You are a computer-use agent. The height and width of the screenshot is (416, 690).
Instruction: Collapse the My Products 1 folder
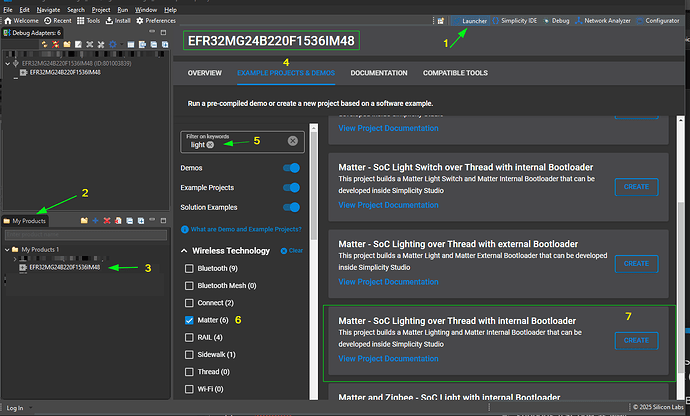click(7, 249)
